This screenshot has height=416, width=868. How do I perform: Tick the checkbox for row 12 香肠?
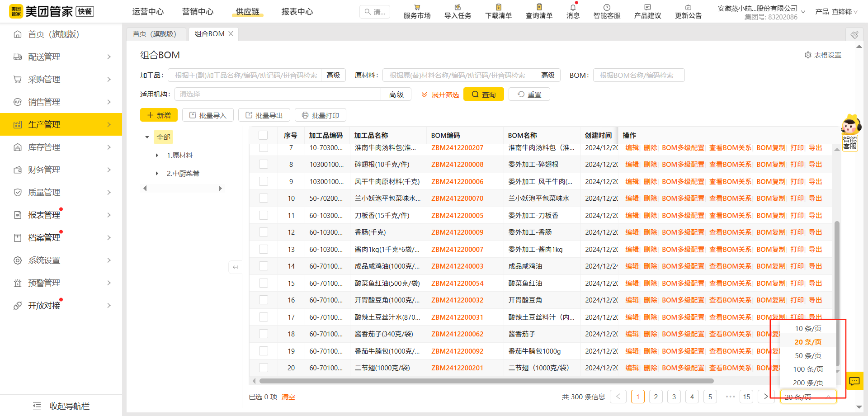pyautogui.click(x=264, y=232)
